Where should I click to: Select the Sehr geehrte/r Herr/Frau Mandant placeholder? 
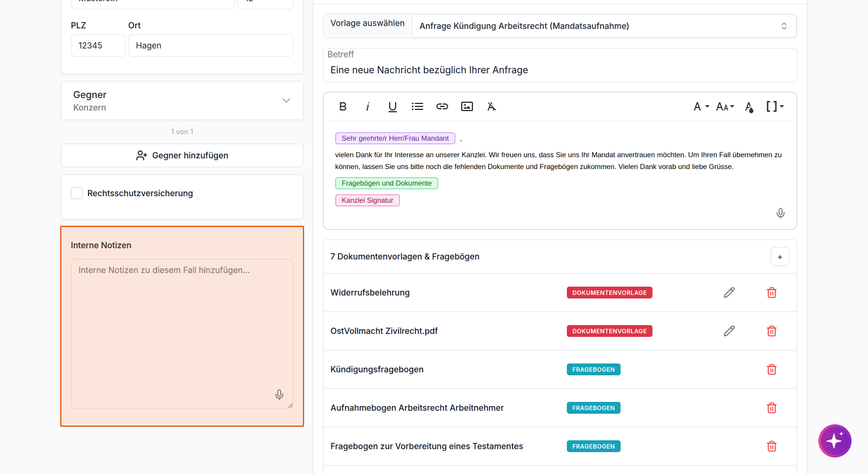[x=395, y=138]
